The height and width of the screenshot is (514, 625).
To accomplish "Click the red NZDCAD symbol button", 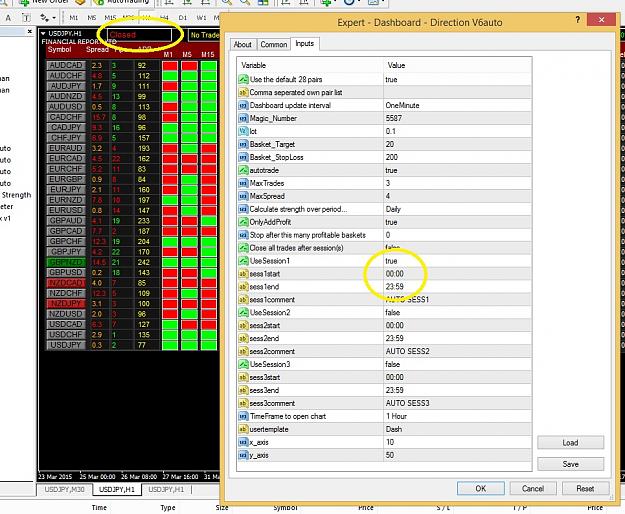I will pos(66,283).
